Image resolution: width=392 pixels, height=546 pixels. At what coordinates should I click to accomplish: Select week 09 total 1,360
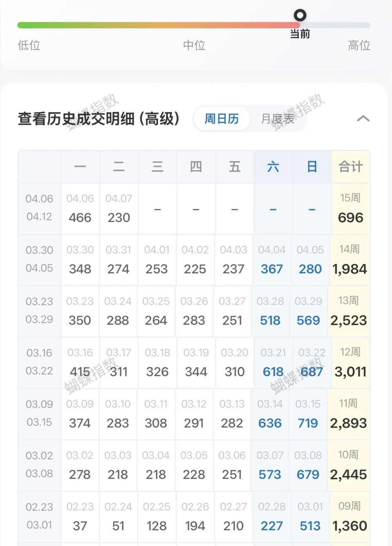pos(350,517)
